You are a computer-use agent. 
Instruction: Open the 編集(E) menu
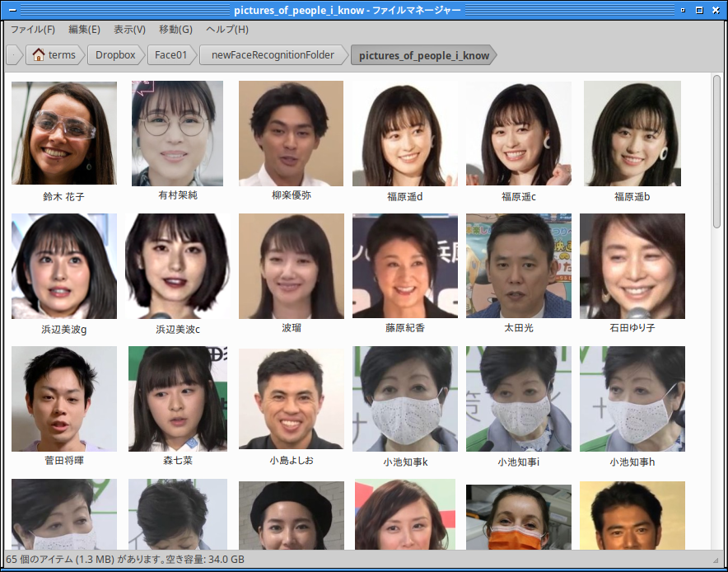pos(84,30)
